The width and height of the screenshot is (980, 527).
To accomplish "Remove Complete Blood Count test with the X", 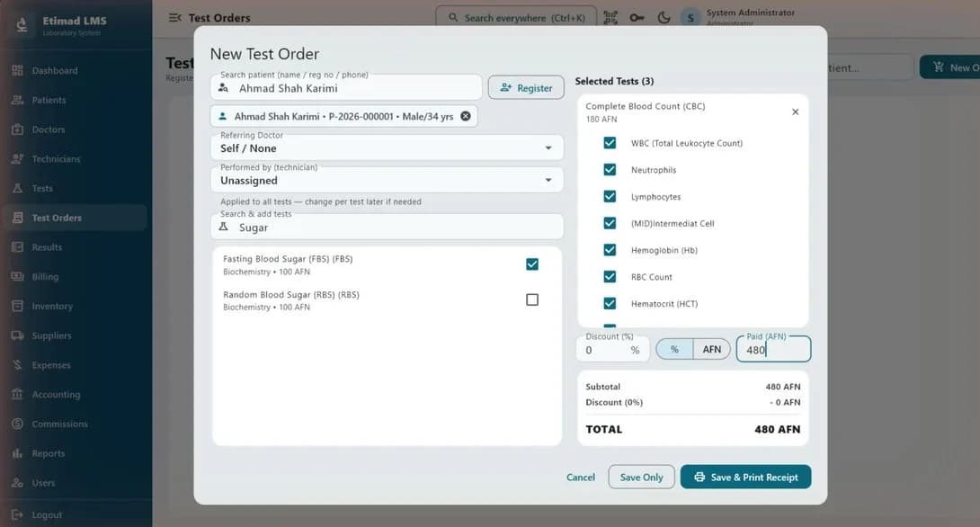I will coord(795,112).
